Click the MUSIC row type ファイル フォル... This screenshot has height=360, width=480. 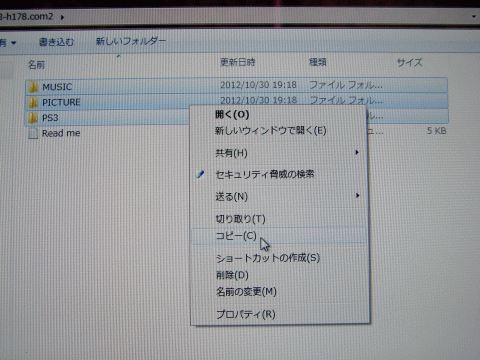[x=346, y=85]
